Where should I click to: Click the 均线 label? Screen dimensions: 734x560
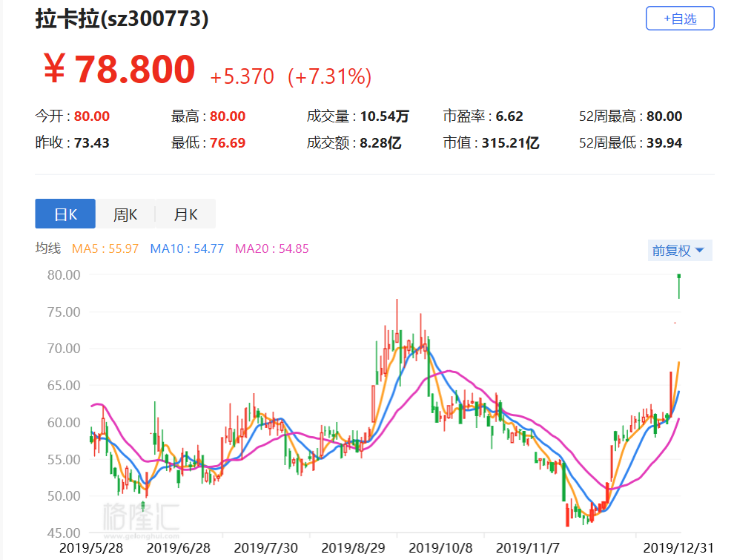tap(47, 248)
